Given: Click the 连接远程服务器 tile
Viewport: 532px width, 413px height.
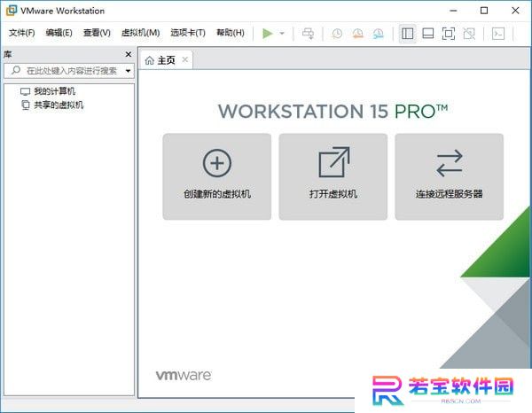Looking at the screenshot, I should pyautogui.click(x=450, y=176).
